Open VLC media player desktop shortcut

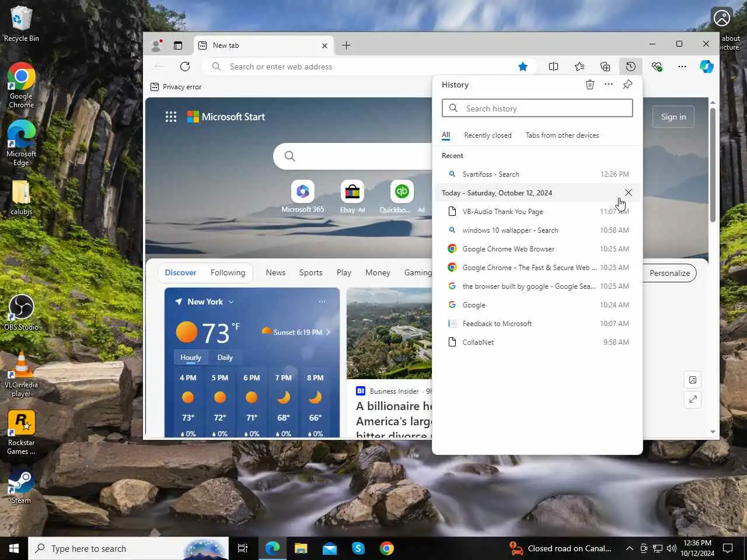(x=21, y=375)
